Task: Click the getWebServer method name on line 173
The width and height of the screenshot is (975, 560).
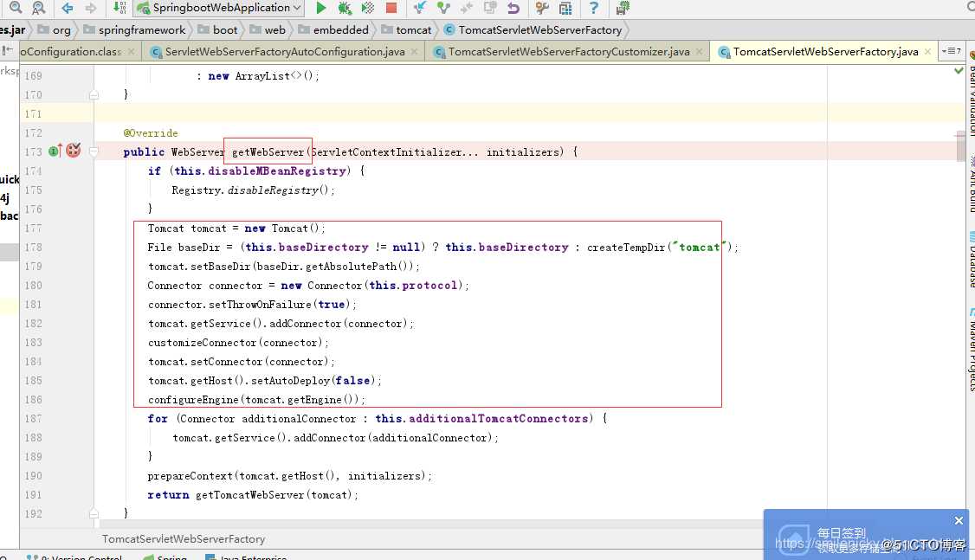Action: 268,151
